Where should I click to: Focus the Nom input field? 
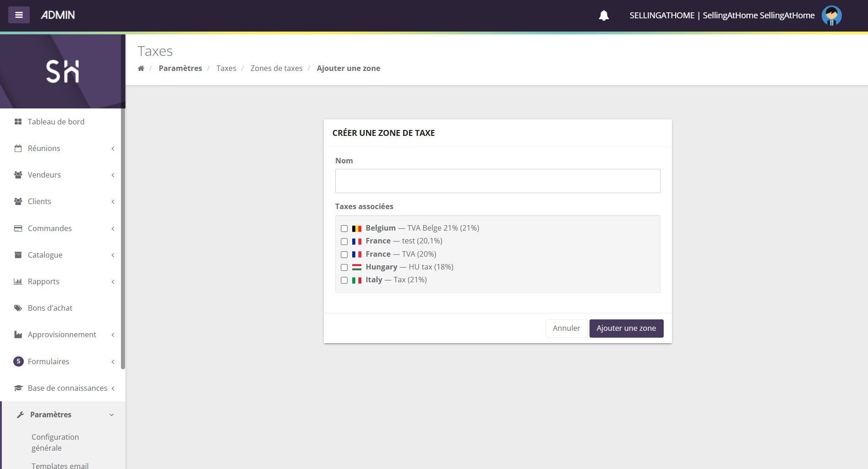(497, 181)
